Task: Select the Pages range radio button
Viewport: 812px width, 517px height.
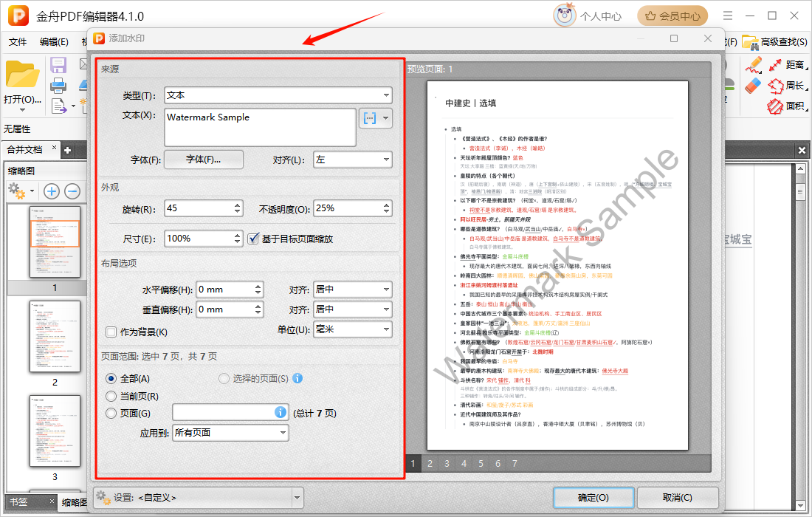Action: [111, 414]
